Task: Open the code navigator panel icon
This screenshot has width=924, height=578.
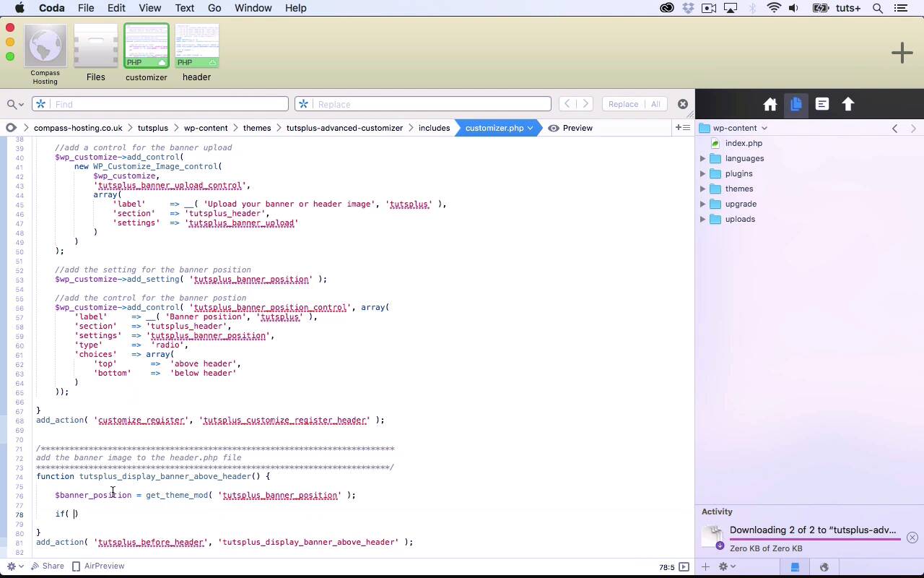Action: pos(822,105)
